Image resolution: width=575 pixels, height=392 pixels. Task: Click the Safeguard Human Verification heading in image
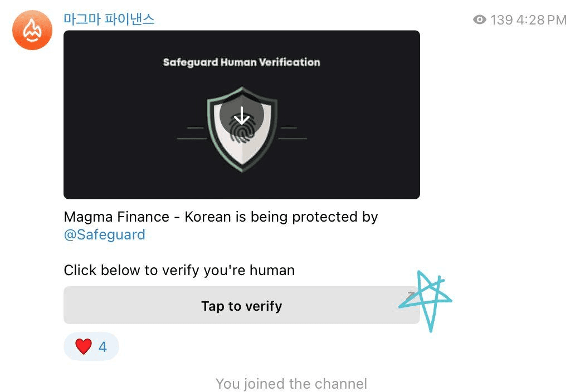241,62
